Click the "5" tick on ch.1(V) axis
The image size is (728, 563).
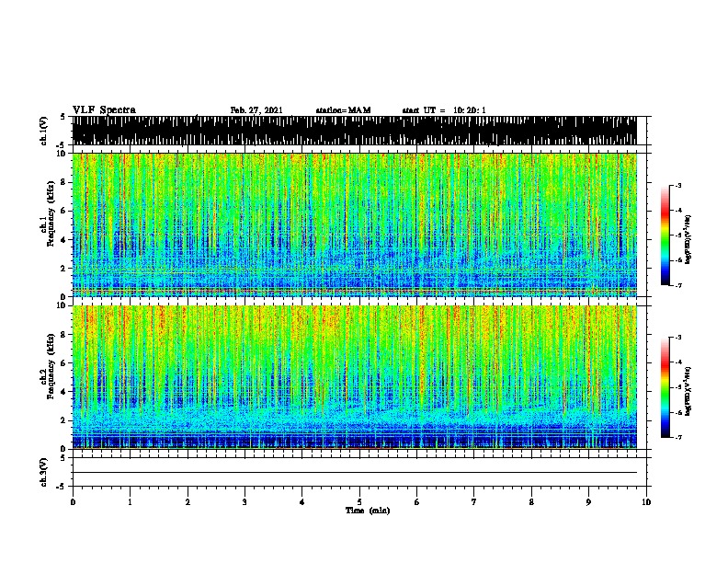point(63,117)
